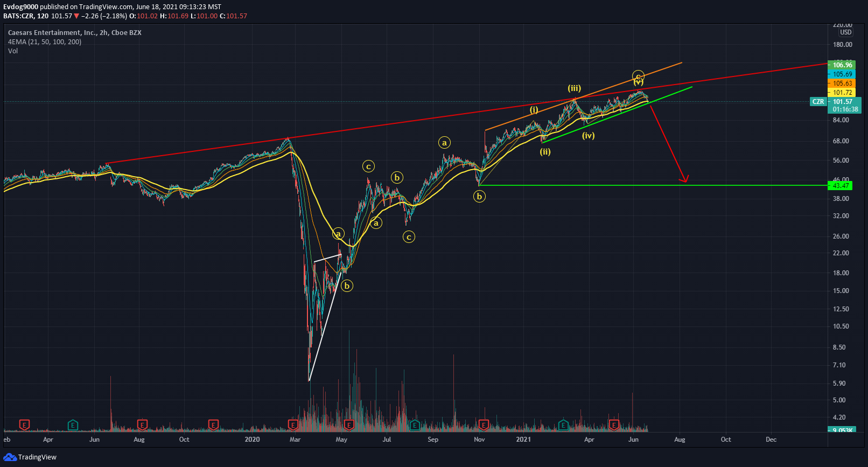Click the Caesars Entertainment, Inc. chart title
The height and width of the screenshot is (467, 868).
coord(75,33)
